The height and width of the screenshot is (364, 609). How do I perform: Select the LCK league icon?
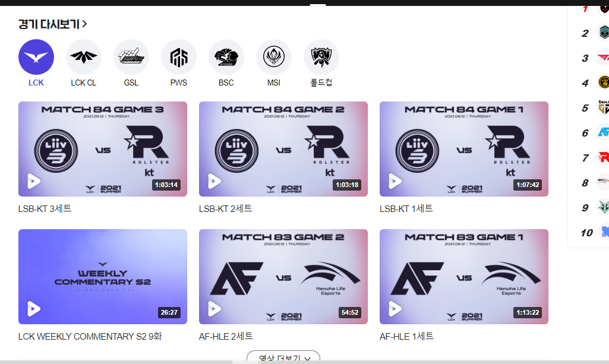tap(36, 57)
